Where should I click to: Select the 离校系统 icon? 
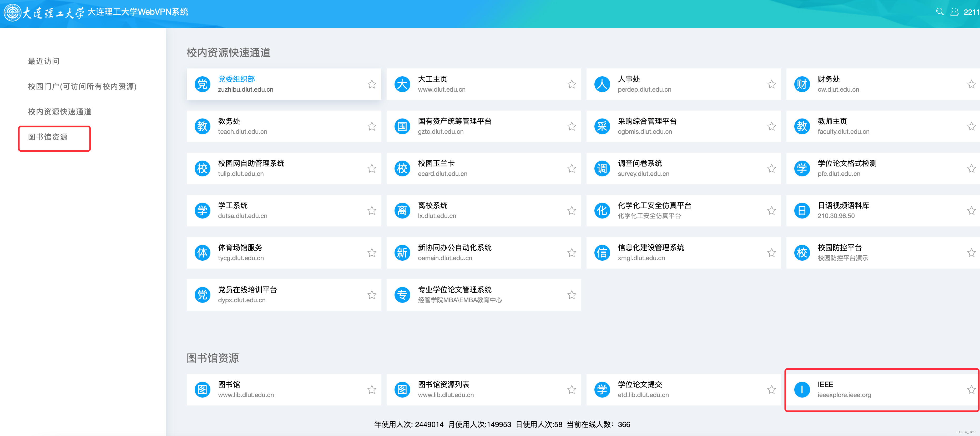click(402, 210)
